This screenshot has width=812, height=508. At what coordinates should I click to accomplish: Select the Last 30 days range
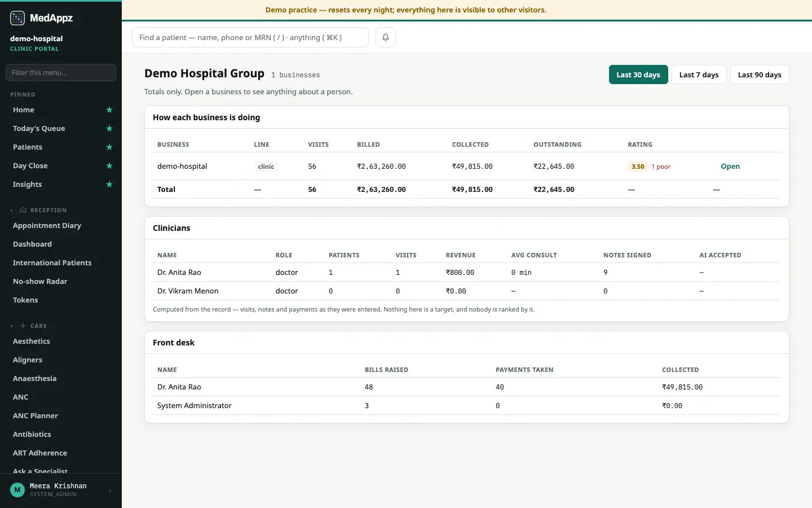638,75
